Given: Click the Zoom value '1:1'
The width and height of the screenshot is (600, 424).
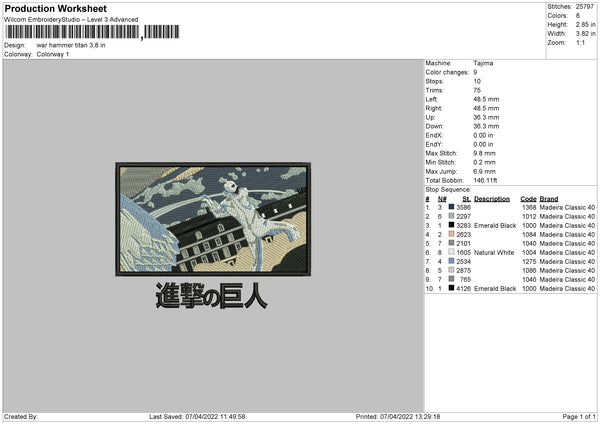Looking at the screenshot, I should pyautogui.click(x=580, y=42).
